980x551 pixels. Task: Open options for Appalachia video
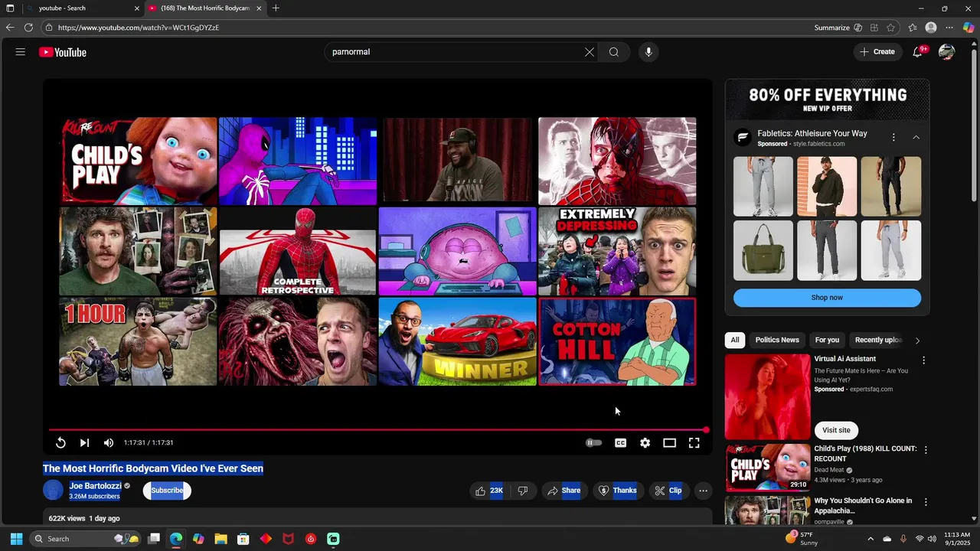(926, 502)
